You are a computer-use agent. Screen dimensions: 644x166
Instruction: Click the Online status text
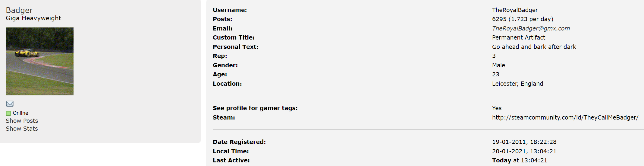tap(20, 113)
